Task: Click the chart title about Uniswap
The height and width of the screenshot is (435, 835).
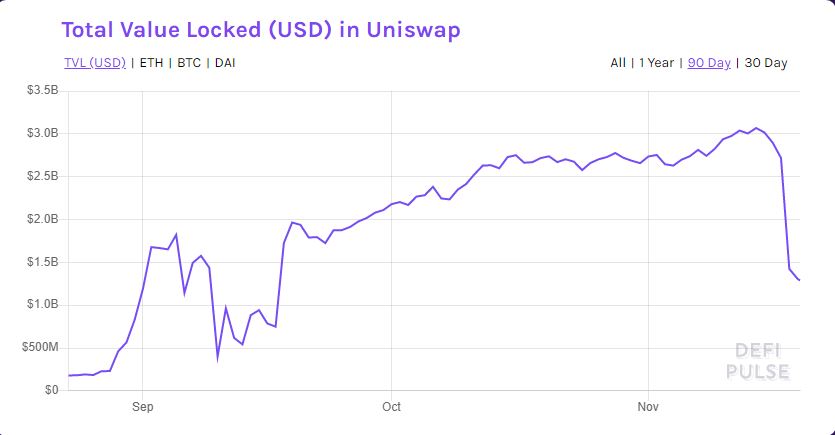Action: tap(260, 29)
